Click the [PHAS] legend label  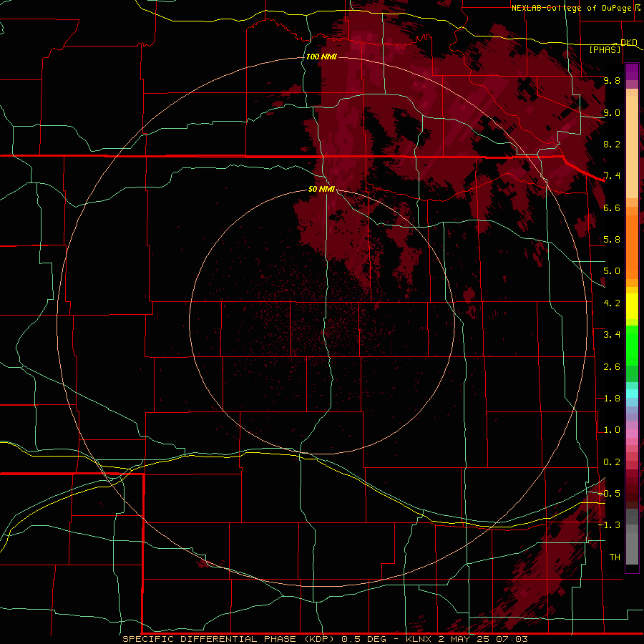coord(605,49)
